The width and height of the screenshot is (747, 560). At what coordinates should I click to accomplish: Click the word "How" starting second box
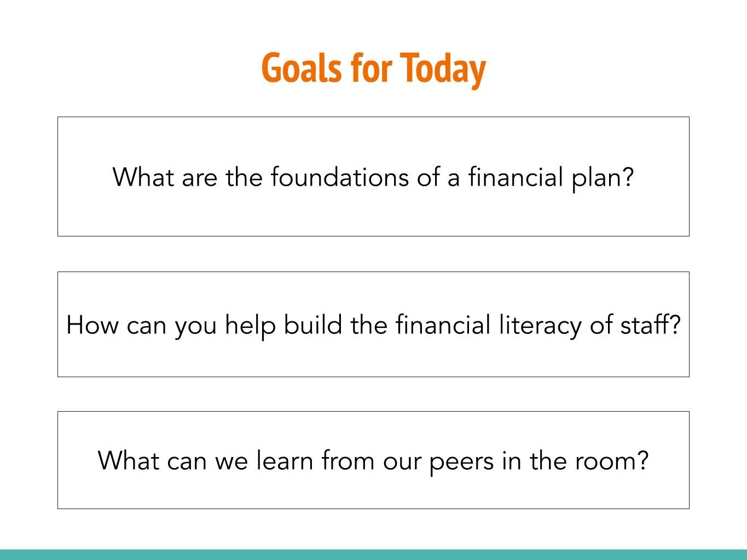(x=92, y=325)
